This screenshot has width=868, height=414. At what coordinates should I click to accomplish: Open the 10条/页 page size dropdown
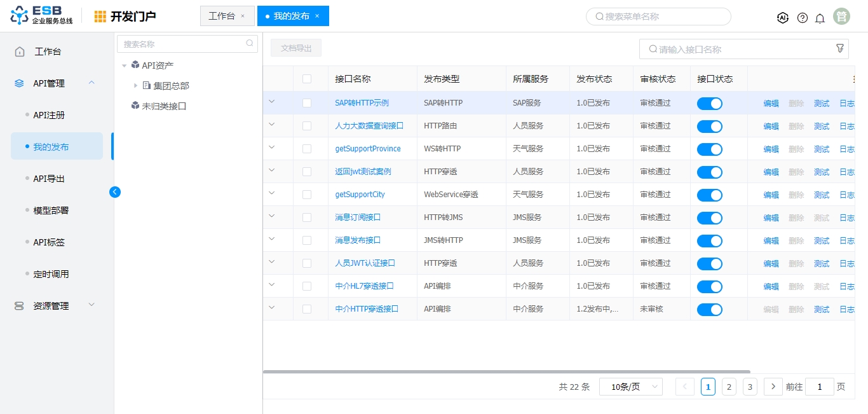(630, 387)
